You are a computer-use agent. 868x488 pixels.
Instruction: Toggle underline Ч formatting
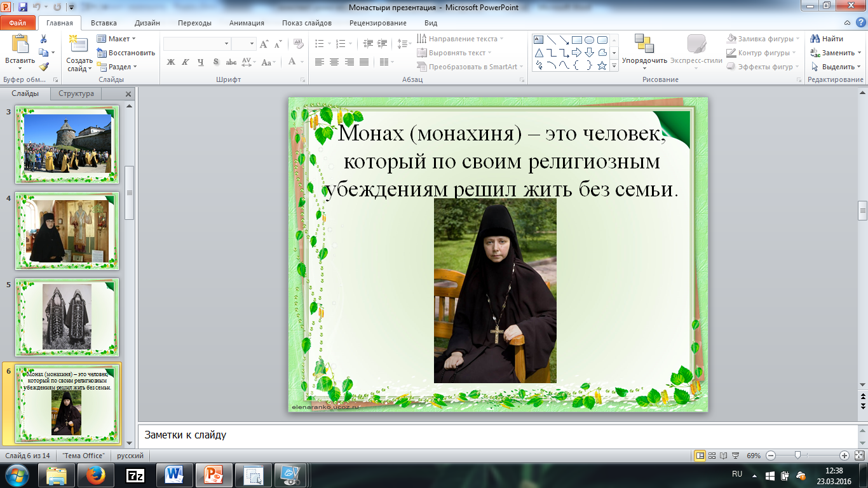point(201,62)
